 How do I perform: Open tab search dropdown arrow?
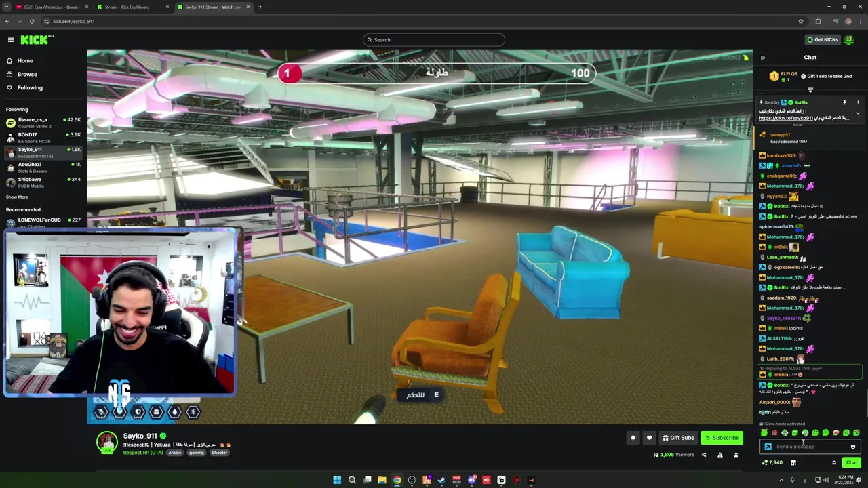tap(7, 7)
